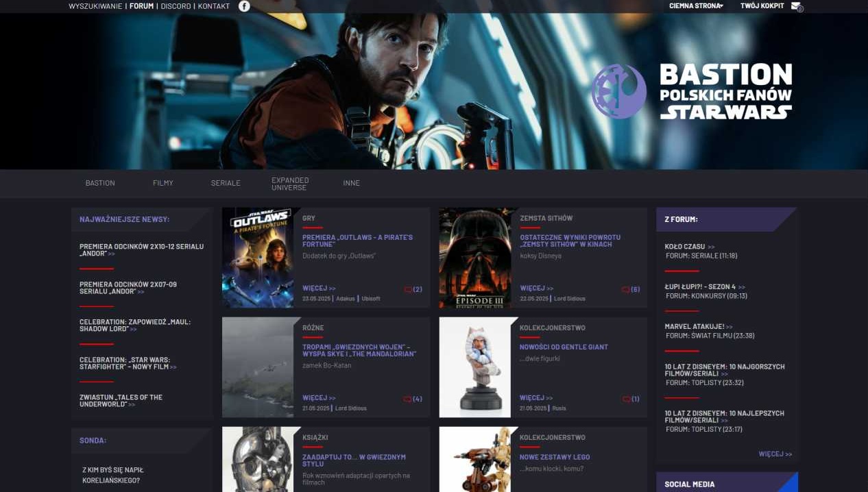Viewport: 868px width, 492px height.
Task: Click Więcej at the bottom of the Z Forum panel
Action: tap(775, 454)
